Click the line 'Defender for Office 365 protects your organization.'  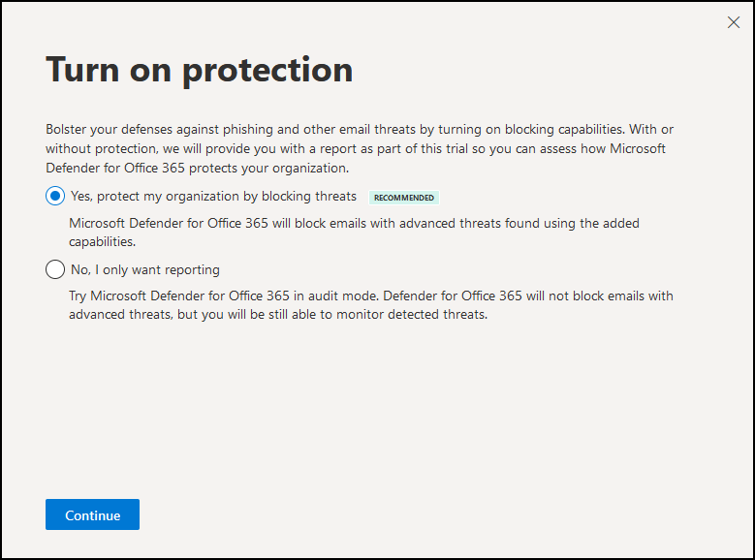coord(198,168)
